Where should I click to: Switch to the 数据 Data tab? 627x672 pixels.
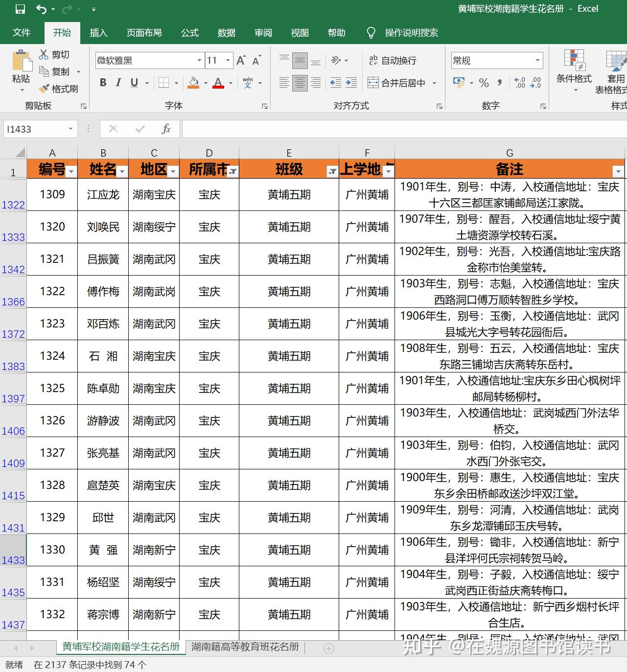227,32
